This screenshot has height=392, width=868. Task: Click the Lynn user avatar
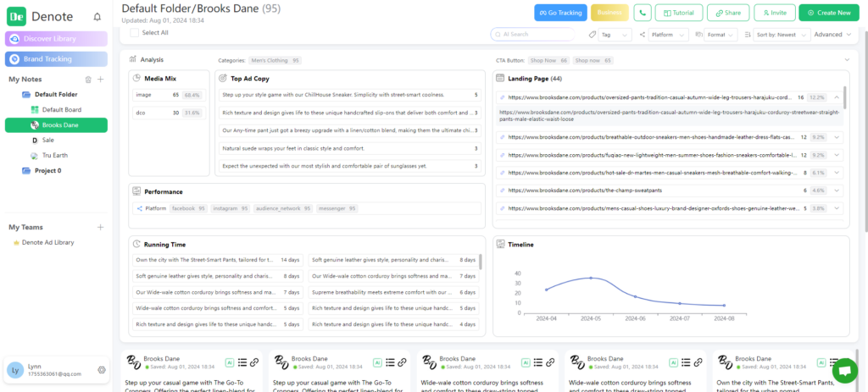pos(15,370)
